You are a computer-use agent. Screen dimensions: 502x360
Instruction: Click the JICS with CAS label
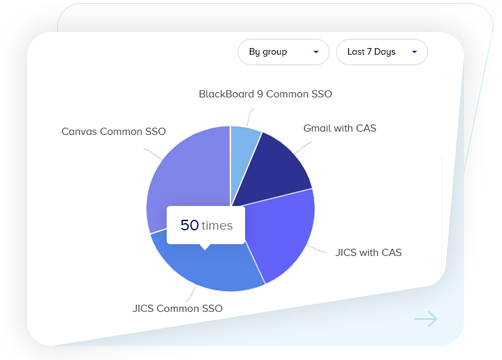pyautogui.click(x=368, y=253)
